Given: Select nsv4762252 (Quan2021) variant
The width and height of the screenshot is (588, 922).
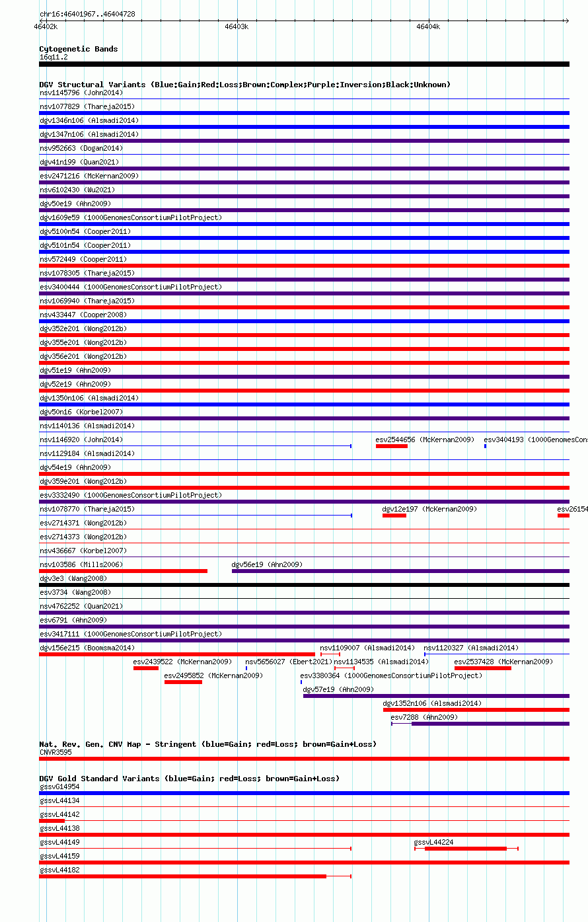Looking at the screenshot, I should click(304, 613).
